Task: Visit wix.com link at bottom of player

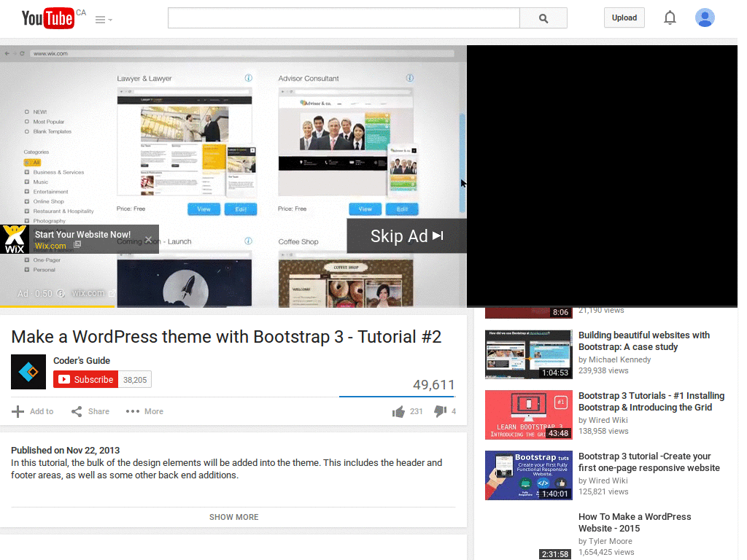Action: [93, 293]
